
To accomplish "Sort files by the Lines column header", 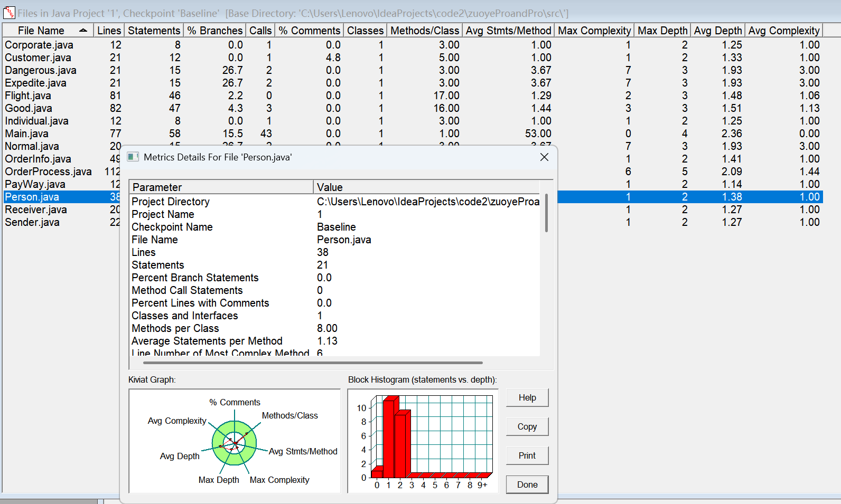I will pyautogui.click(x=109, y=31).
